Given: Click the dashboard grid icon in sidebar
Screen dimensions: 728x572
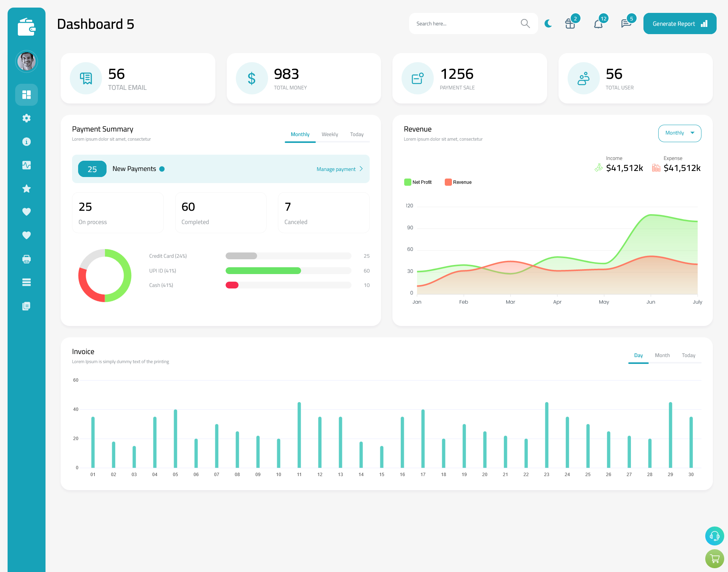Looking at the screenshot, I should (27, 94).
